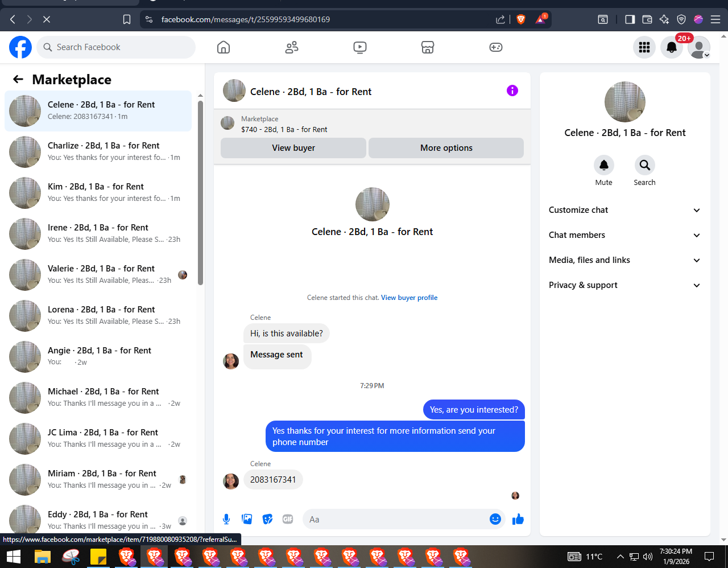Click the More options button
The image size is (728, 568).
[446, 148]
